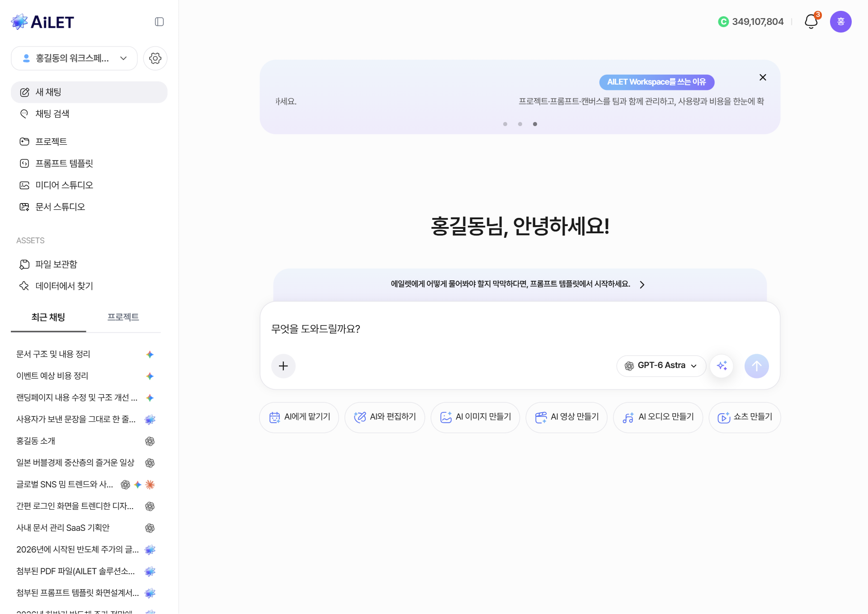Open user profile avatar 홍

[x=841, y=22]
